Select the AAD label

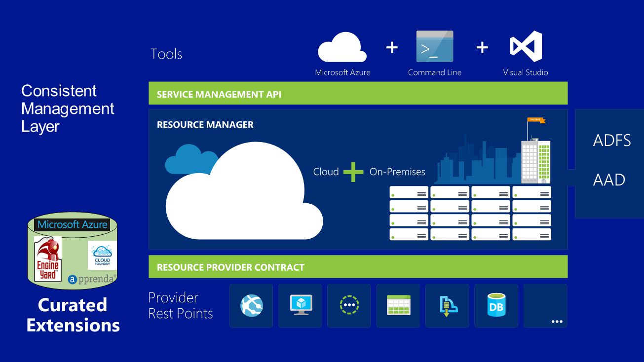pos(609,180)
